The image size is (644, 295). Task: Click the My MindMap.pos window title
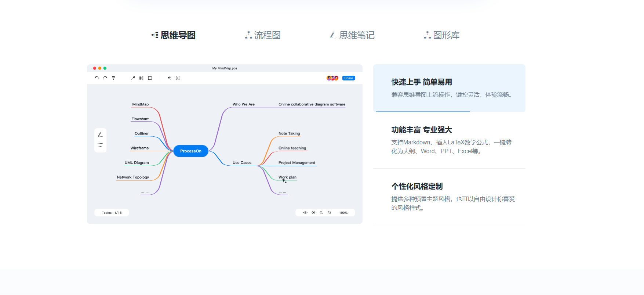click(x=225, y=68)
